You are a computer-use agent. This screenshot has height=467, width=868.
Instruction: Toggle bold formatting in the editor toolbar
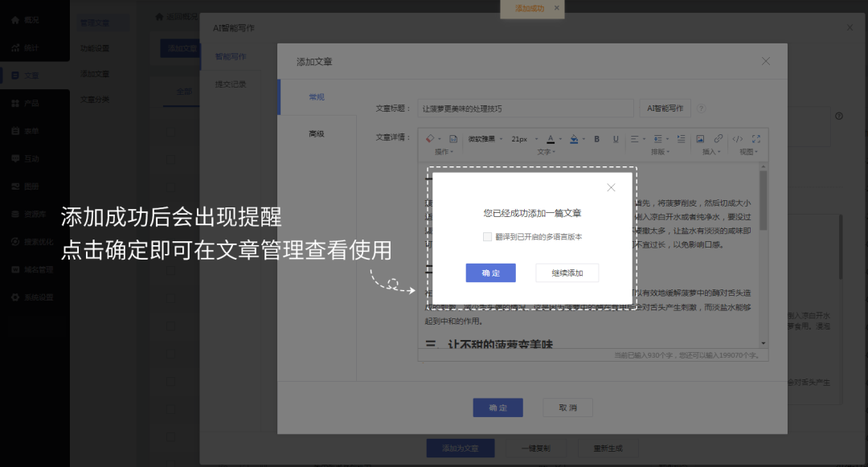tap(596, 138)
